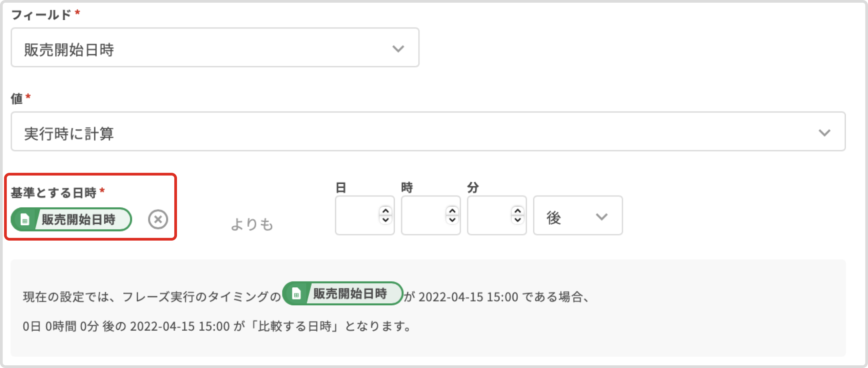Viewport: 868px width, 368px height.
Task: Click the 販売開始日時 tag under 基準とする日時
Action: [x=79, y=220]
